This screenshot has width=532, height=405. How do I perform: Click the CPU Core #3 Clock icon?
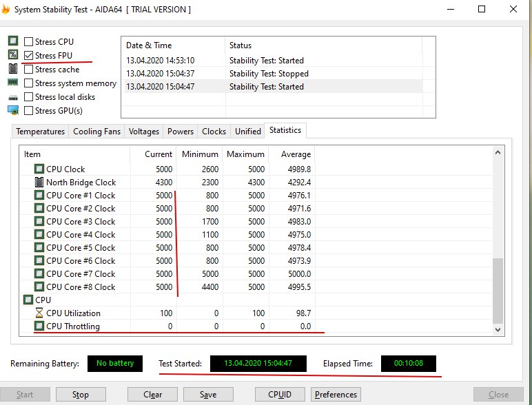point(39,221)
